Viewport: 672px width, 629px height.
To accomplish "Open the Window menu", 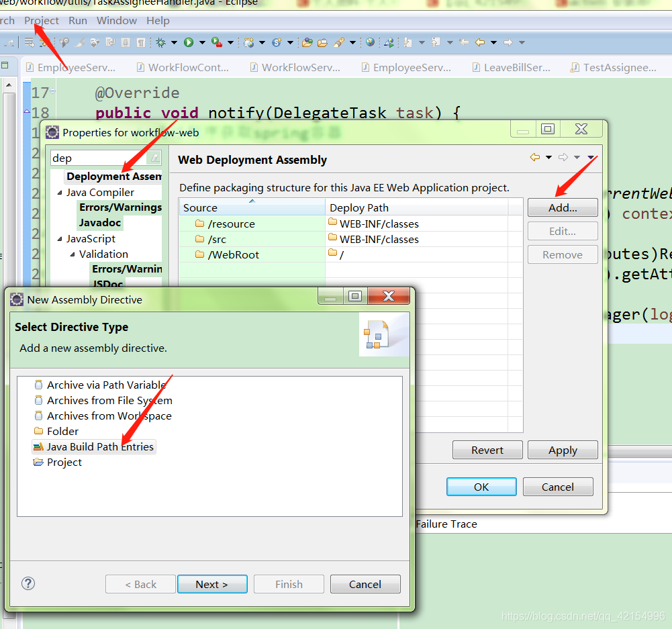I will coord(117,21).
